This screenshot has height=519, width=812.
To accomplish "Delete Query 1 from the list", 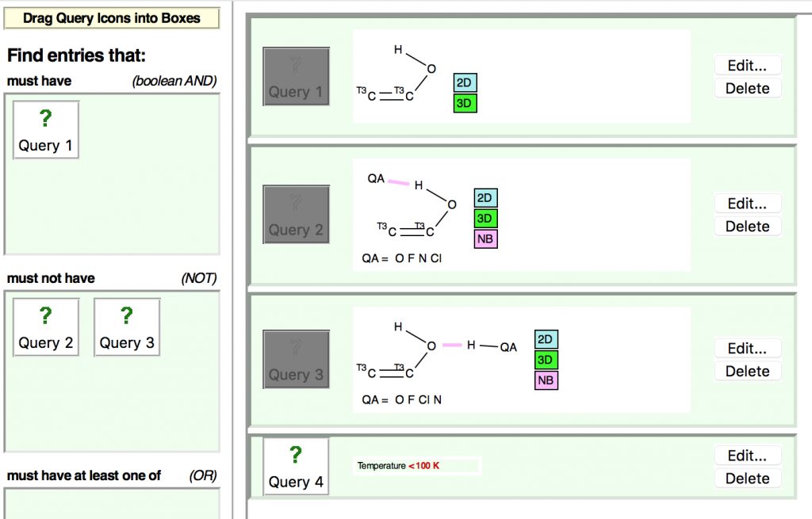I will (x=747, y=88).
